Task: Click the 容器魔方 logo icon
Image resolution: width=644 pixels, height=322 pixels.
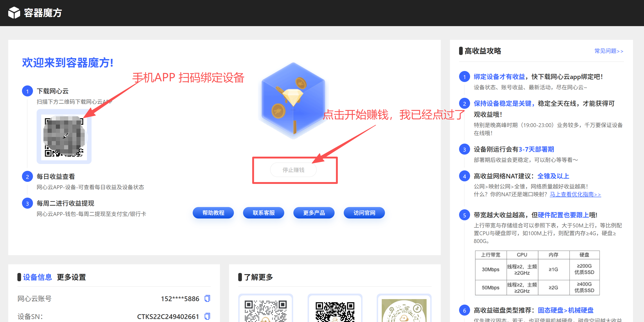Action: click(x=14, y=13)
